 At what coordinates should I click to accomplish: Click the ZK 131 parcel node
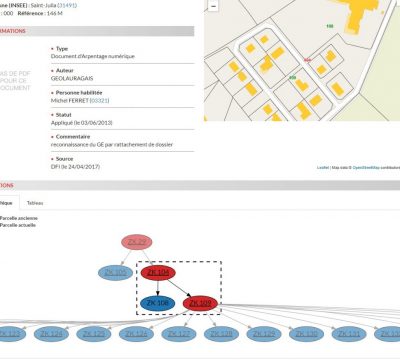click(349, 334)
